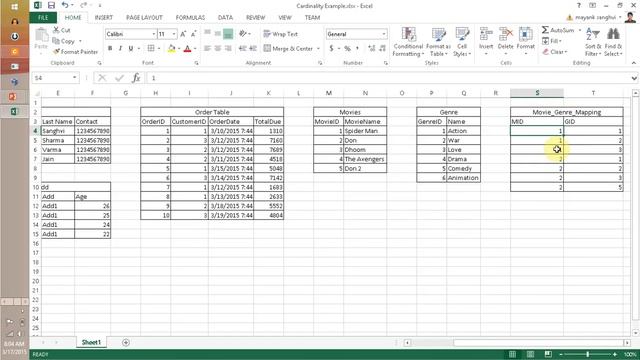This screenshot has height=360, width=640.
Task: Open Format as Table
Action: [x=439, y=42]
